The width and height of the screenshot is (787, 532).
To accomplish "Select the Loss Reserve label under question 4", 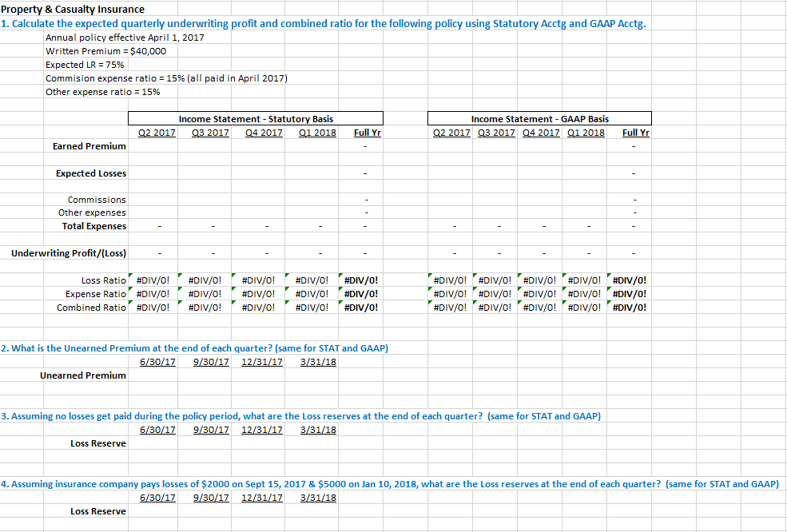I will coord(97,510).
